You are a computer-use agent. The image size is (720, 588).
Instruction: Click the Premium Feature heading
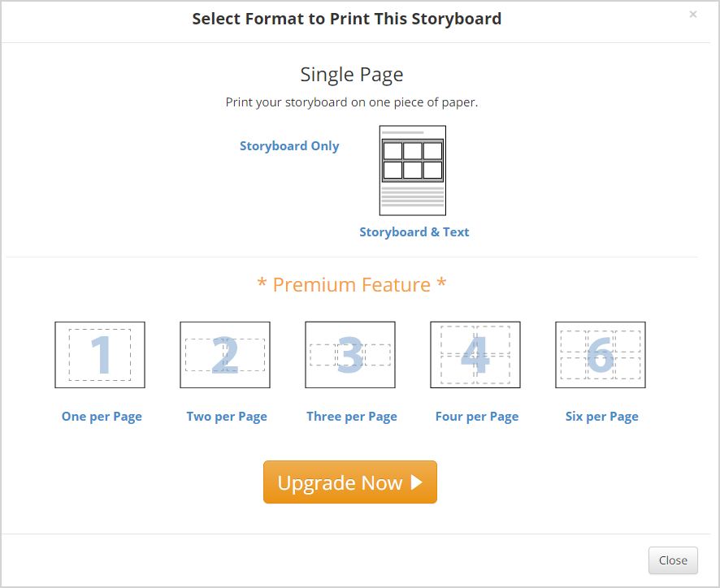[352, 284]
